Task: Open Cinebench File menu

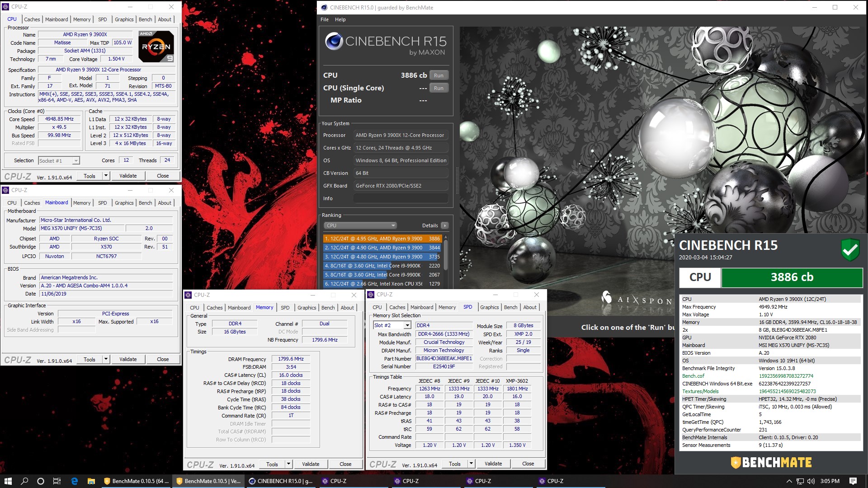Action: [325, 19]
